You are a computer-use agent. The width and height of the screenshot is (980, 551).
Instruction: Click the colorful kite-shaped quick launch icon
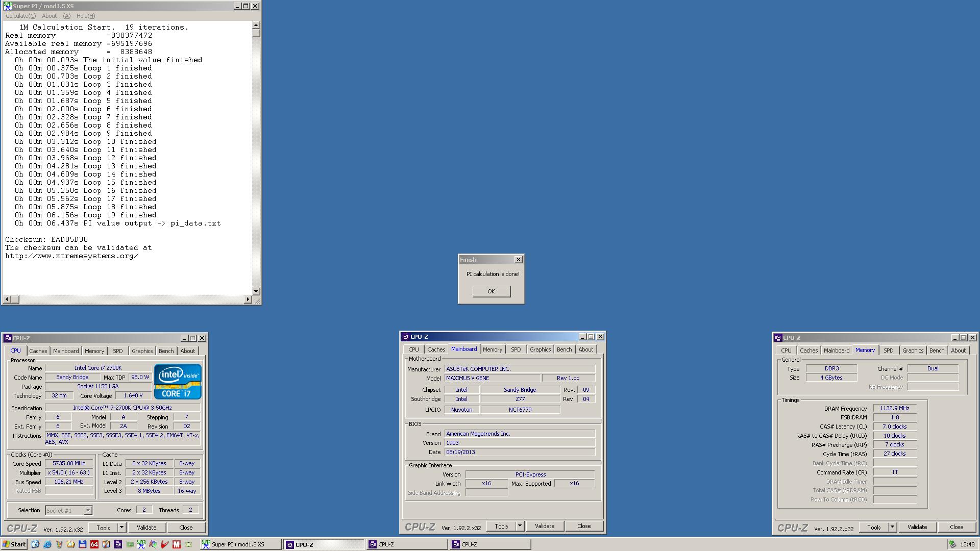153,544
